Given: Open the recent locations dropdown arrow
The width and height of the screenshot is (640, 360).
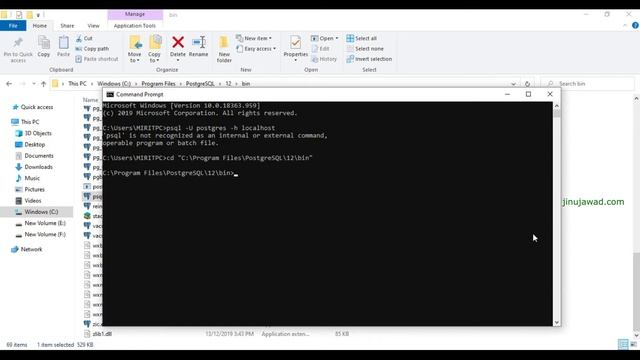Looking at the screenshot, I should 33,84.
